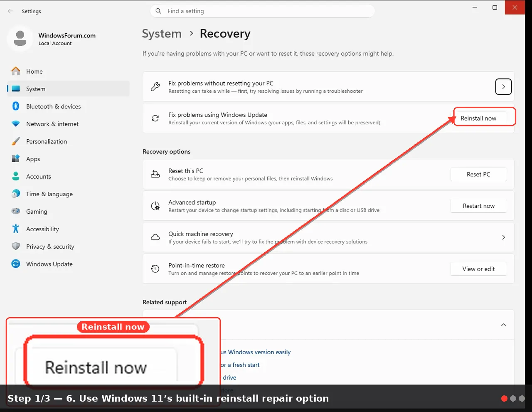The width and height of the screenshot is (532, 412).
Task: Click the 'Reset this PC' title text
Action: 186,171
